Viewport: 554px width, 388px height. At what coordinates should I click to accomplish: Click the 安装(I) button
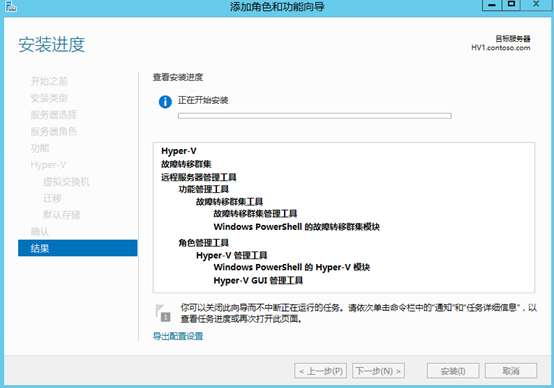click(453, 371)
